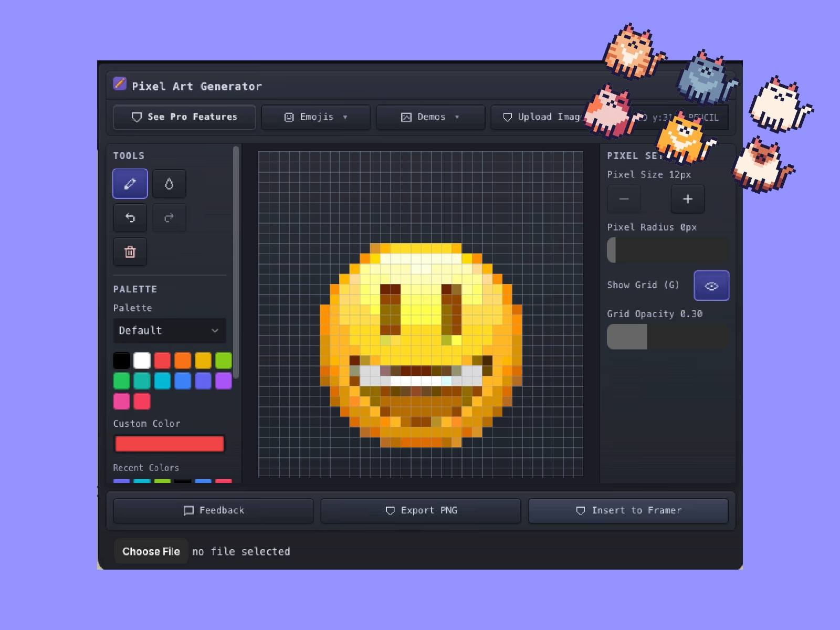Undo the last pixel edit

[x=130, y=218]
